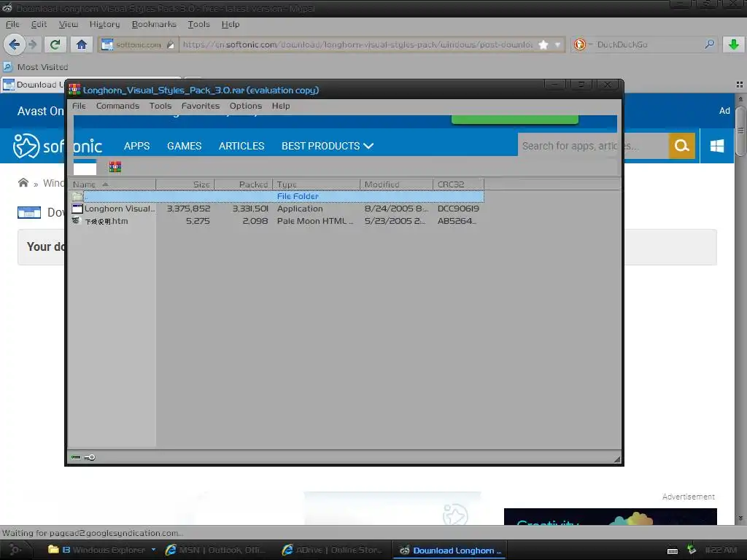Select the Longhorn Visual application file
747x560 pixels.
click(x=277, y=209)
